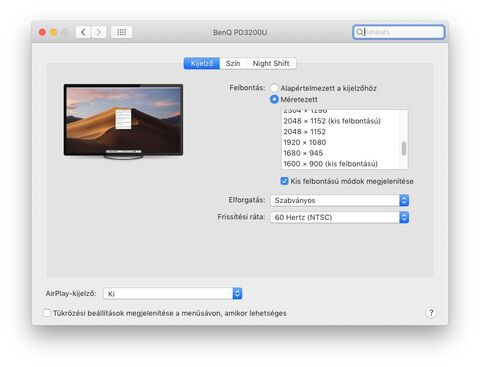Focus the Keresés search field
480x367 pixels.
[x=398, y=32]
